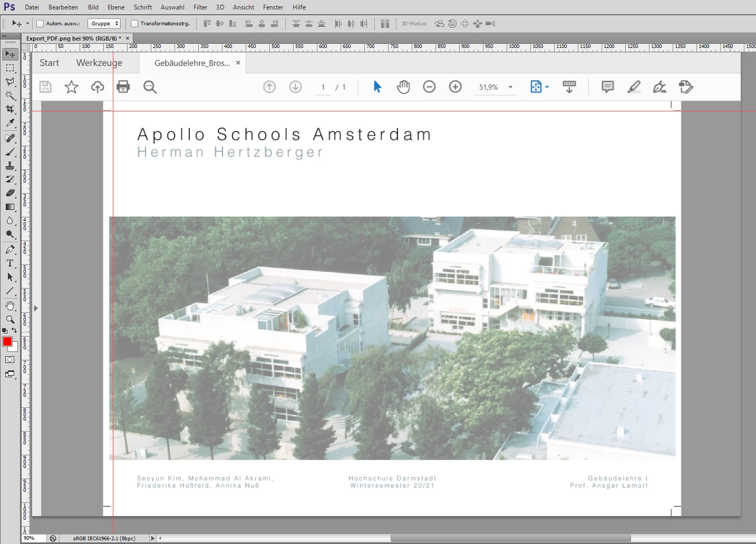Enable the Transformationsstrg. checkbox

click(x=134, y=24)
